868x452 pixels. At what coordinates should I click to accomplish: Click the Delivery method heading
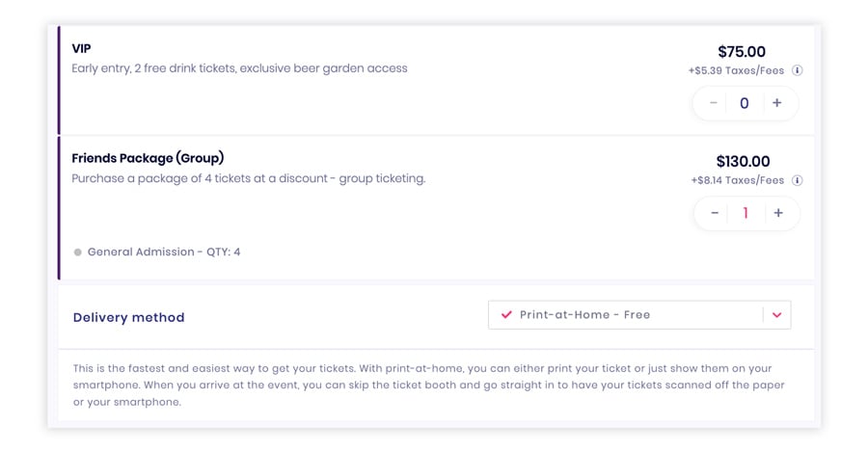pyautogui.click(x=129, y=317)
